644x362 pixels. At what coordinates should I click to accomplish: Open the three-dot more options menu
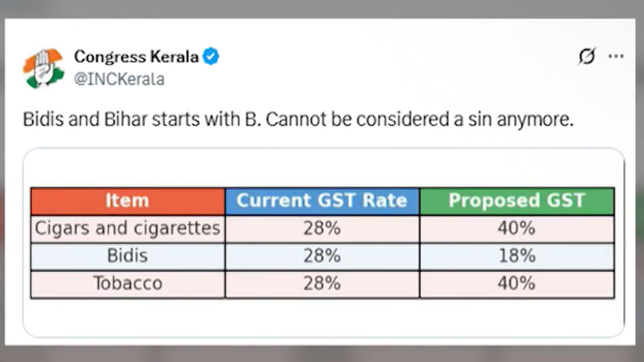tap(616, 56)
